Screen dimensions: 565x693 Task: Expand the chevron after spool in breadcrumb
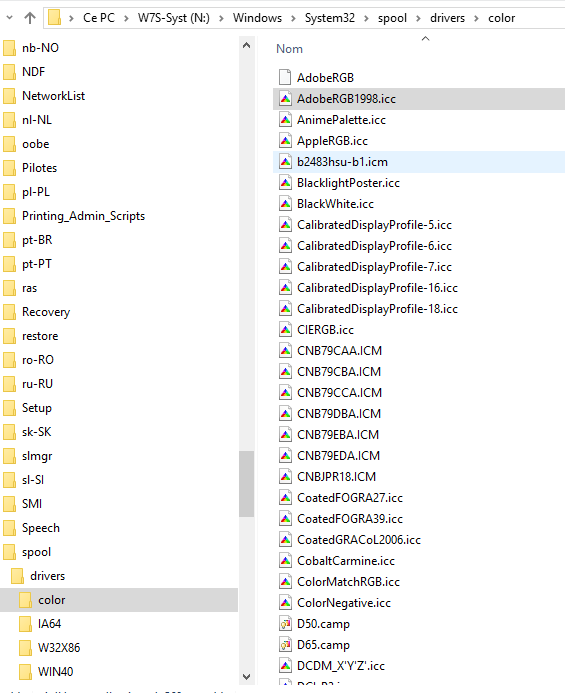418,18
